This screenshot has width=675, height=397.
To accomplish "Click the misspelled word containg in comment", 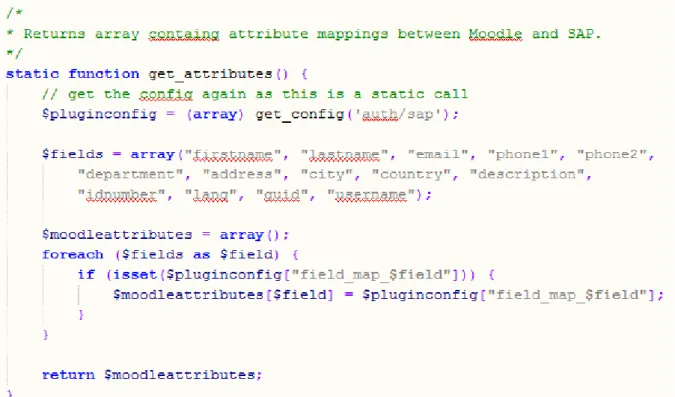I will (184, 34).
